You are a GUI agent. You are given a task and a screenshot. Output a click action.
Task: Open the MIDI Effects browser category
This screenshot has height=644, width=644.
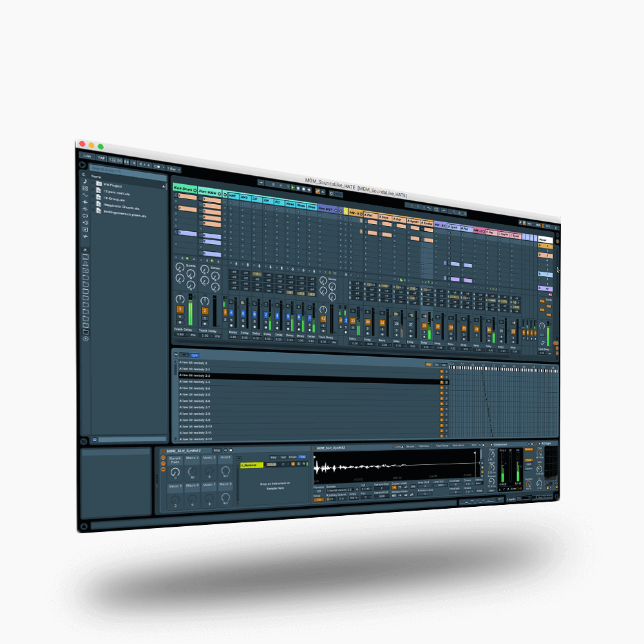85,209
